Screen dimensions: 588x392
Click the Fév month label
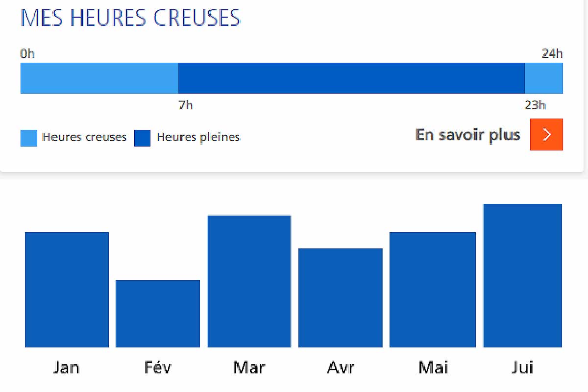point(158,367)
